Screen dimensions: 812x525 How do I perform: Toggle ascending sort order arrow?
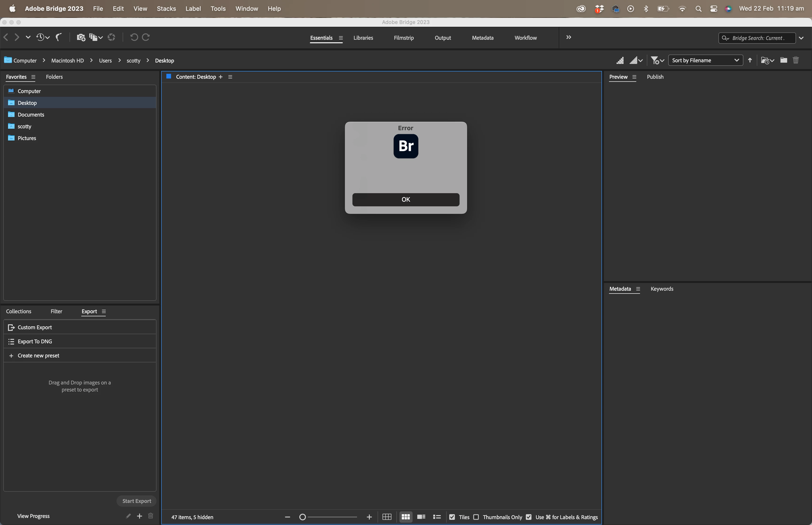coord(750,60)
